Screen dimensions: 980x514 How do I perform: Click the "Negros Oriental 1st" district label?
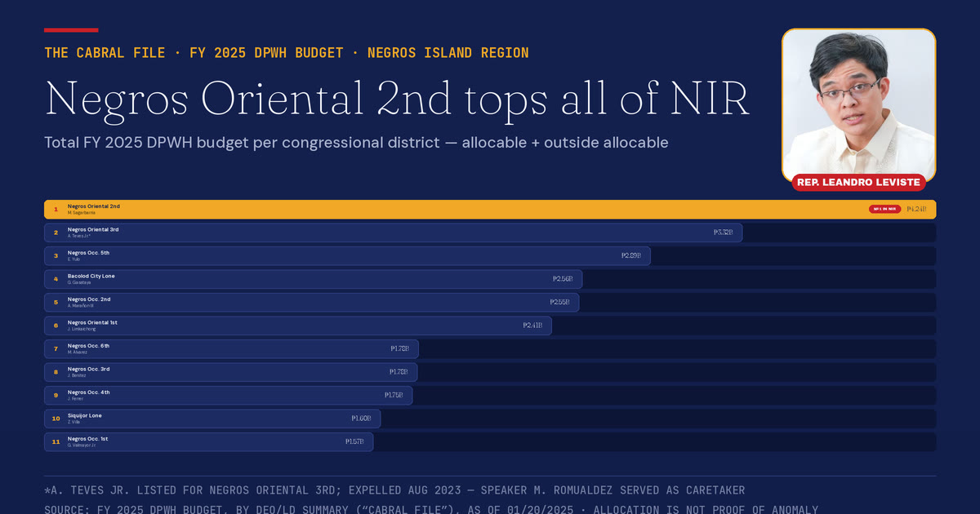pos(92,322)
